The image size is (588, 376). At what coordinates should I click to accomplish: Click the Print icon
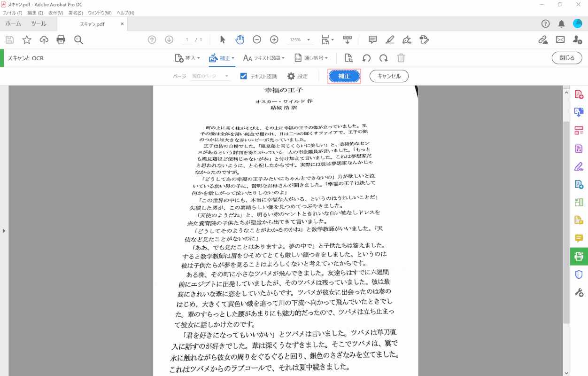click(x=61, y=40)
